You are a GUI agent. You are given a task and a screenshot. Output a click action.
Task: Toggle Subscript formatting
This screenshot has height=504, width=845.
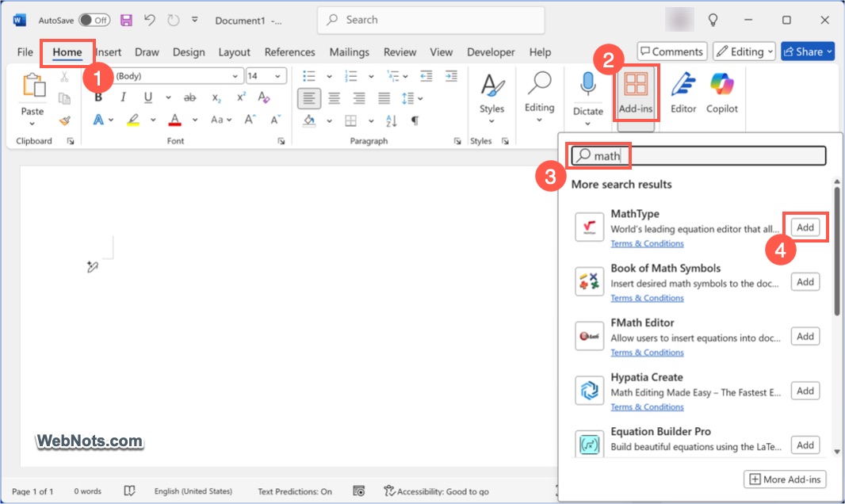coord(216,97)
